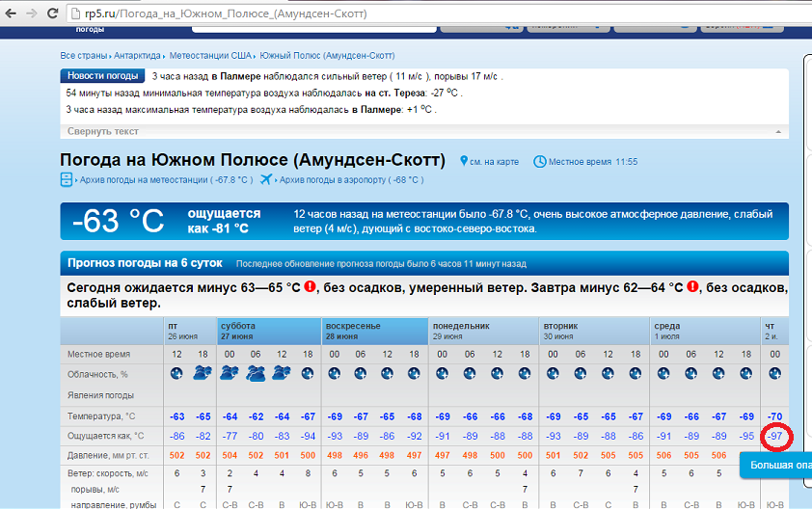Click the clock icon beside local time
The width and height of the screenshot is (812, 509).
point(540,161)
